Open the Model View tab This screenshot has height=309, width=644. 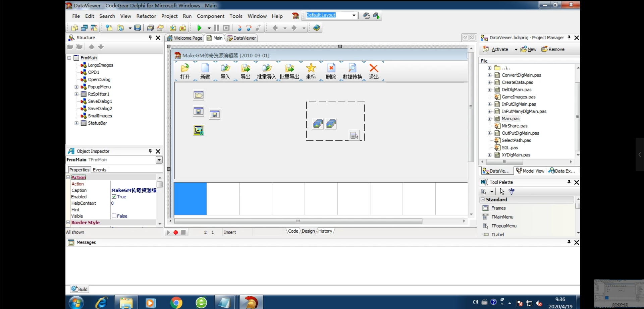coord(530,171)
